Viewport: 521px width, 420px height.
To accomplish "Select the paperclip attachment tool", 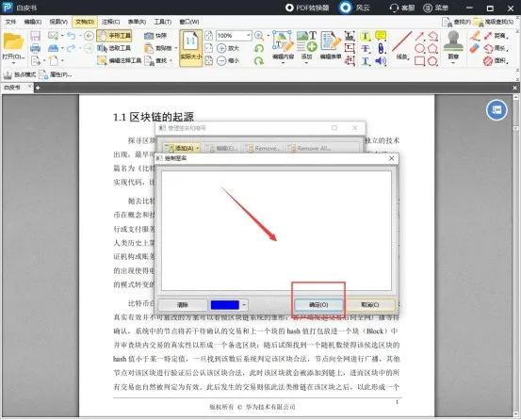I will pyautogui.click(x=381, y=48).
